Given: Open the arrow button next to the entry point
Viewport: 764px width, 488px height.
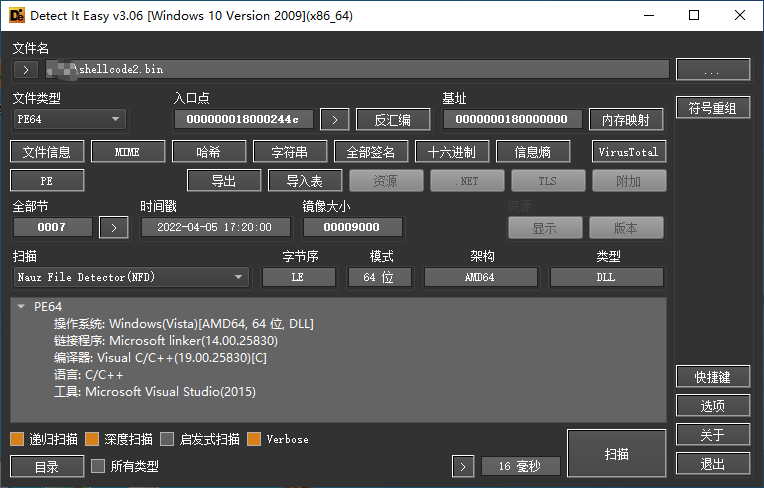Looking at the screenshot, I should coord(335,120).
